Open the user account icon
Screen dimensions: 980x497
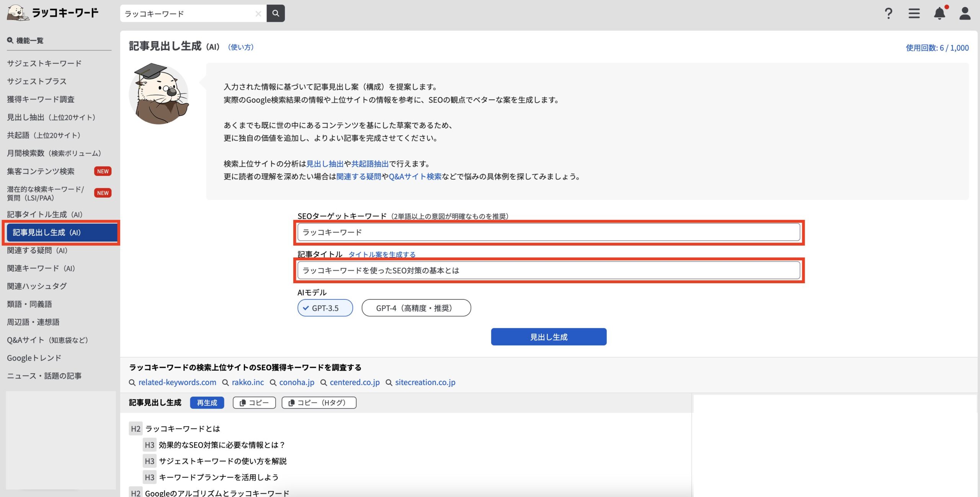point(965,13)
